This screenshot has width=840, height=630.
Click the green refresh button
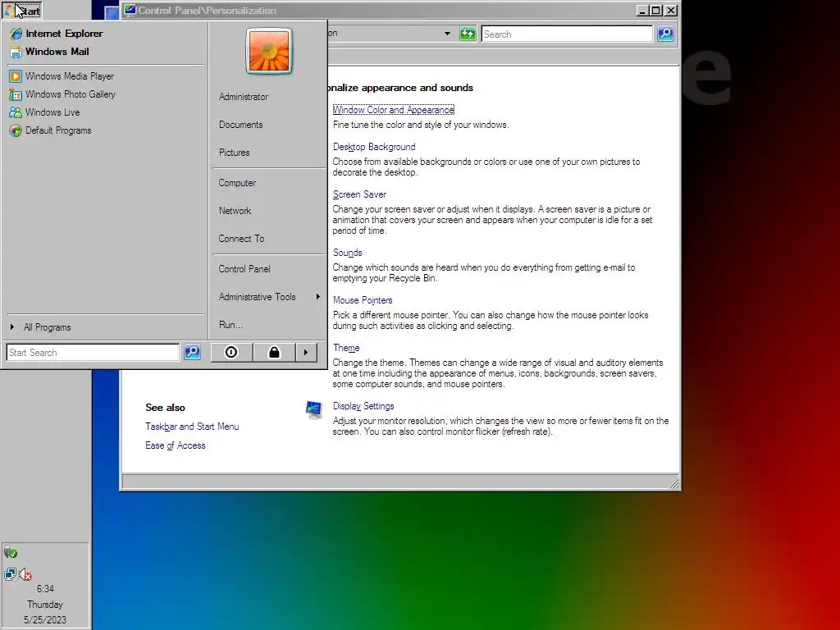pyautogui.click(x=468, y=34)
